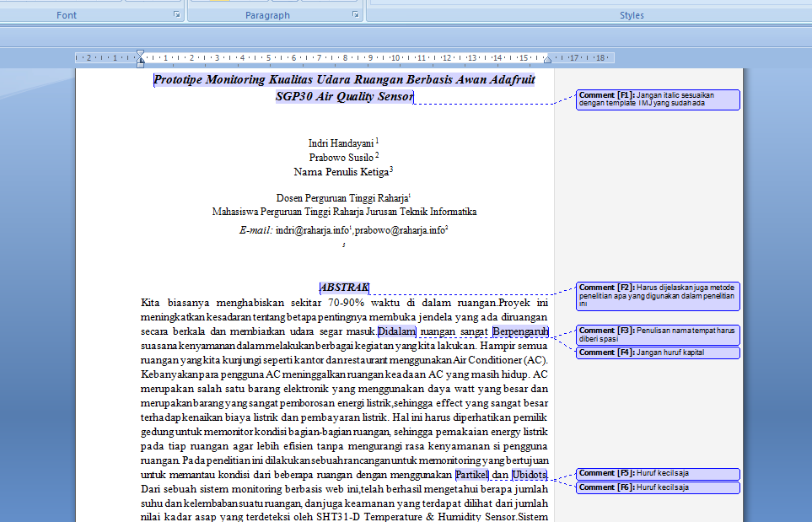Click the commented word Berpengaruh

point(520,331)
